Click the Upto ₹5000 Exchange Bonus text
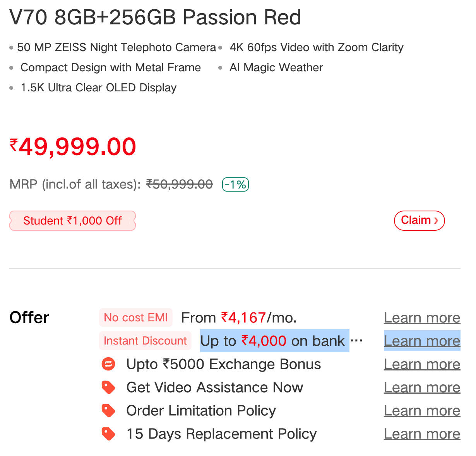This screenshot has width=476, height=456. [x=224, y=364]
